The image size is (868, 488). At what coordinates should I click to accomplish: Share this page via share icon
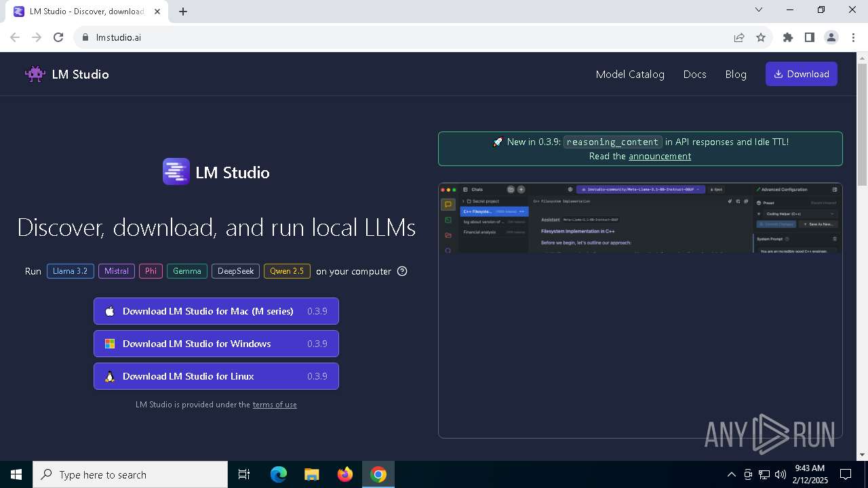(x=739, y=37)
